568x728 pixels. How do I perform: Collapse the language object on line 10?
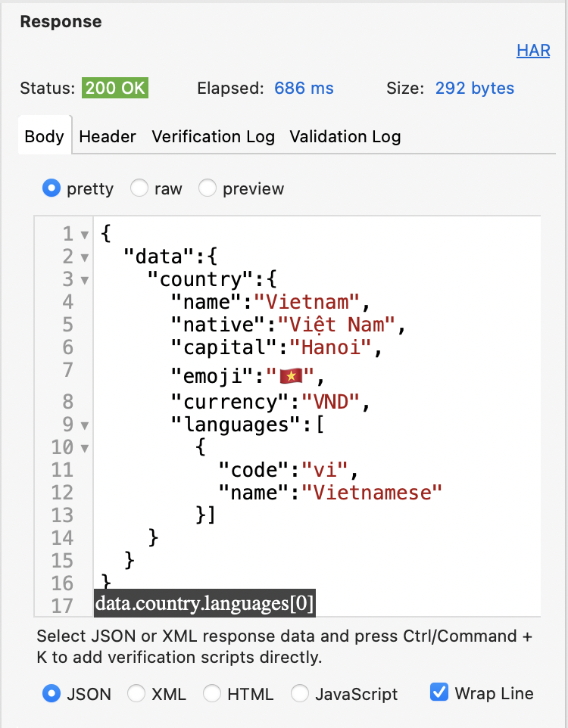tap(84, 448)
